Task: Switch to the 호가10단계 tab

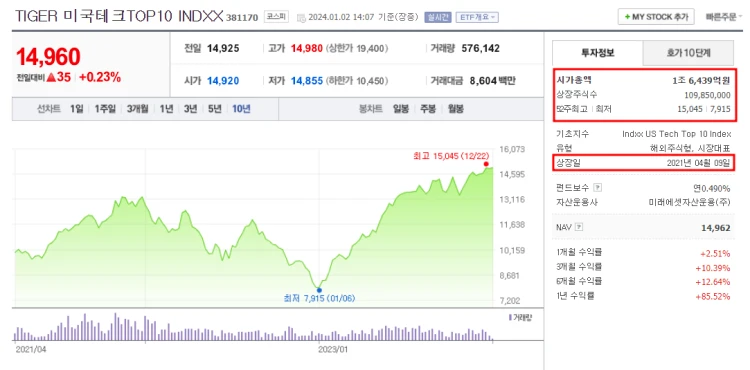Action: [688, 53]
